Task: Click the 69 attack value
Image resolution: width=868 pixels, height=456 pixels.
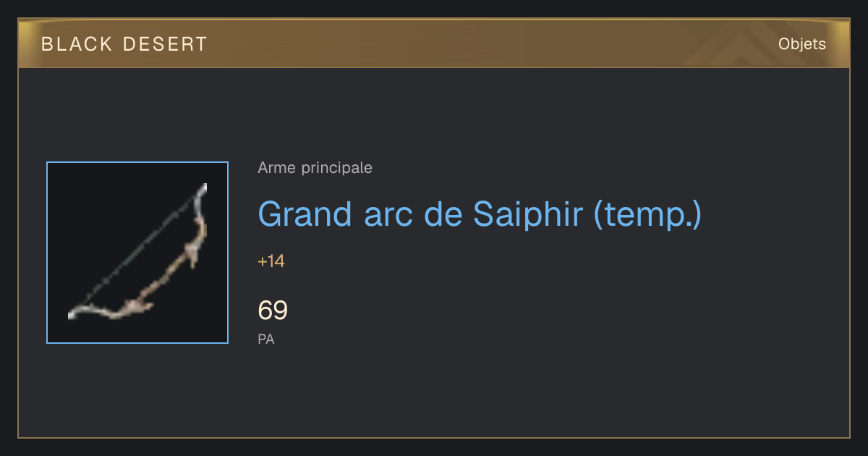Action: point(273,311)
